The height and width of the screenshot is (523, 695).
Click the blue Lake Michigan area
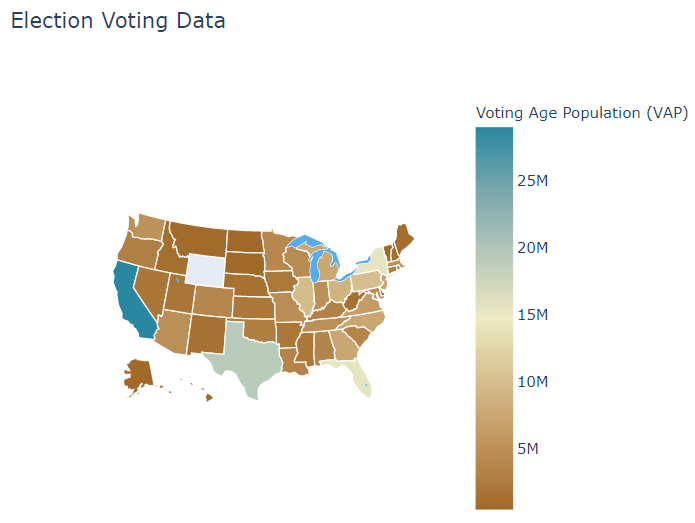pos(316,267)
